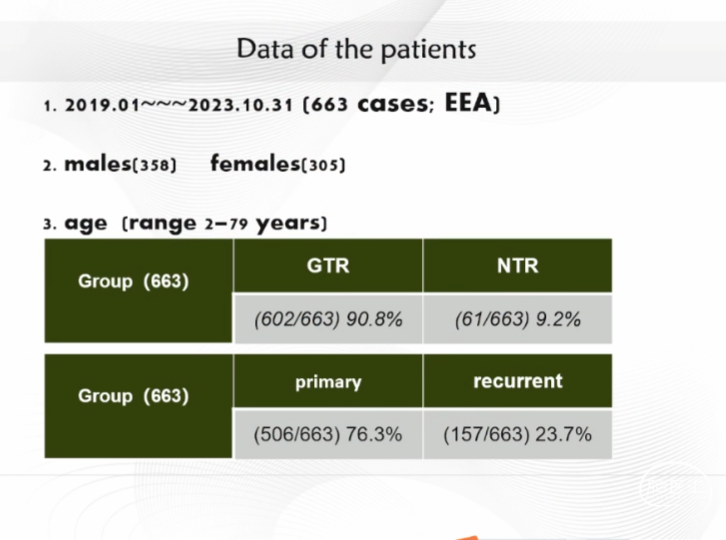Click the second Group (663) table cell

point(138,406)
